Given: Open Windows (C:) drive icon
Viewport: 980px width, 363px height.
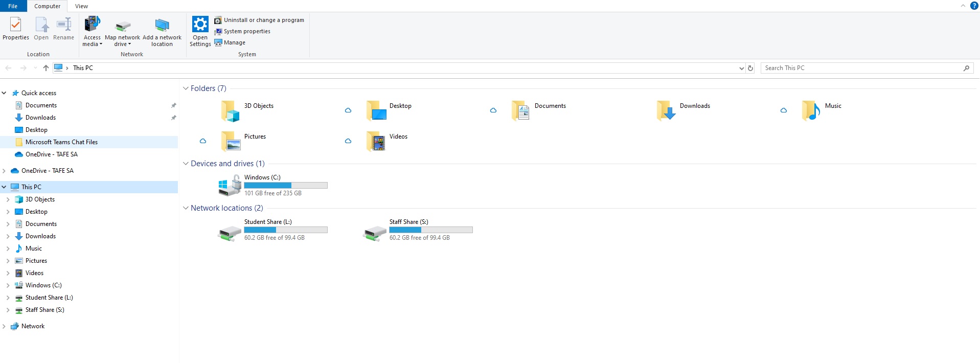Looking at the screenshot, I should click(x=230, y=185).
